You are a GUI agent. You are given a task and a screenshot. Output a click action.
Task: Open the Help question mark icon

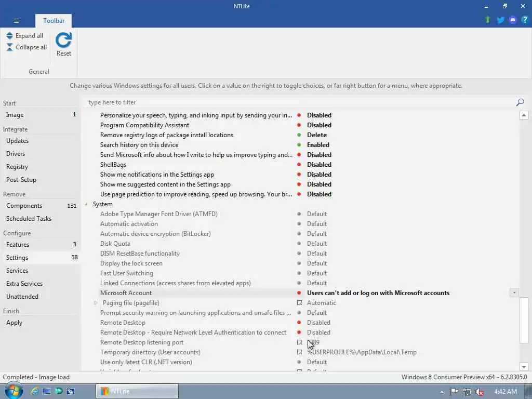pyautogui.click(x=525, y=20)
